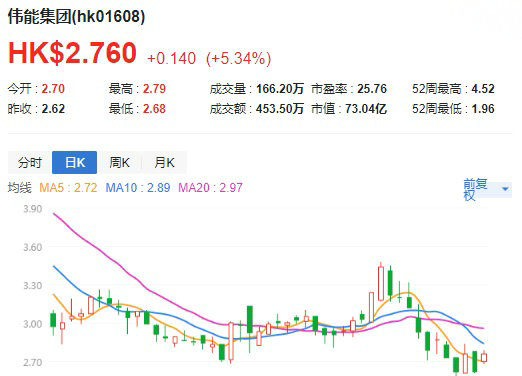This screenshot has width=522, height=376.
Task: Click the 2.70 y-axis price label
Action: coord(33,362)
